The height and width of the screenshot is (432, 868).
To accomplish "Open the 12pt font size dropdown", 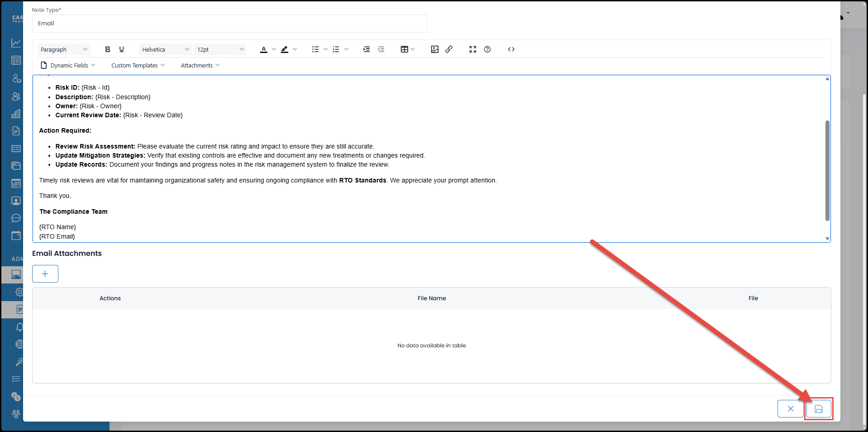I will tap(220, 49).
